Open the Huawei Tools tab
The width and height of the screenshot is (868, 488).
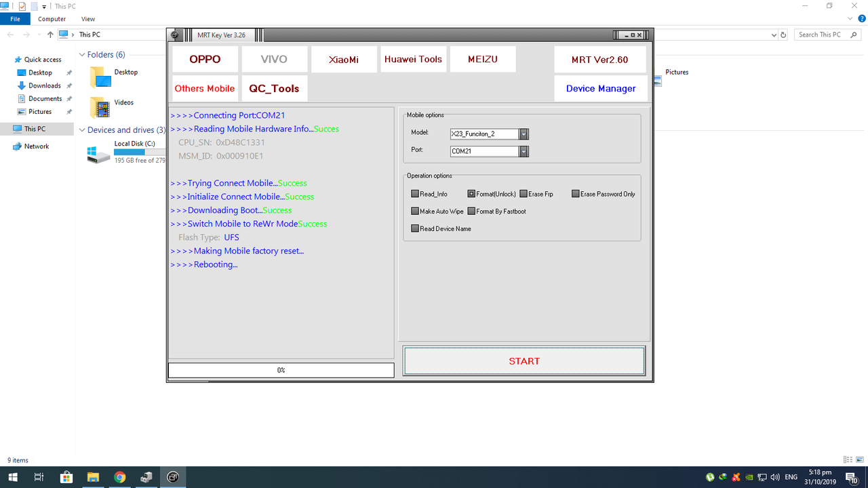coord(413,59)
